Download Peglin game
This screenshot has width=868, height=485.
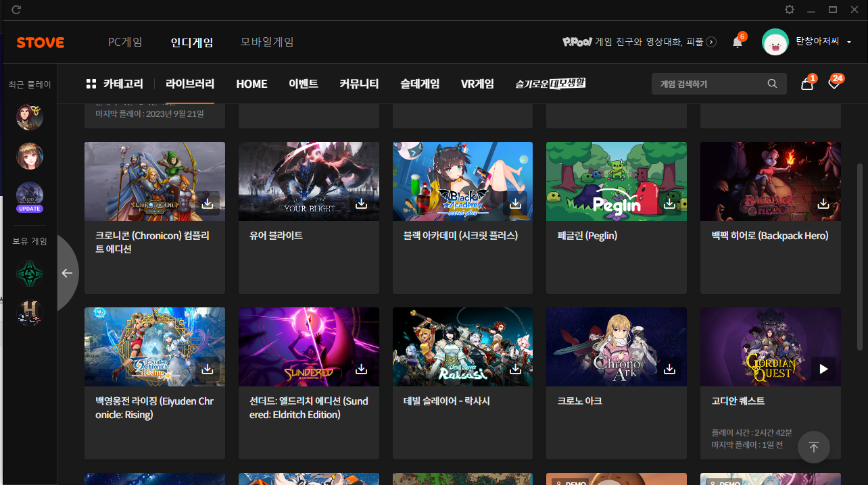670,203
